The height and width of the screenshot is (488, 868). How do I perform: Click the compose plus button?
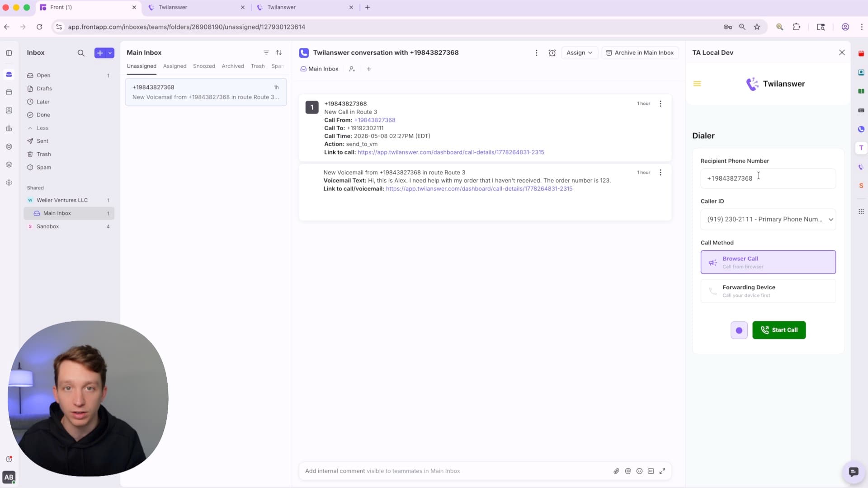pyautogui.click(x=100, y=53)
